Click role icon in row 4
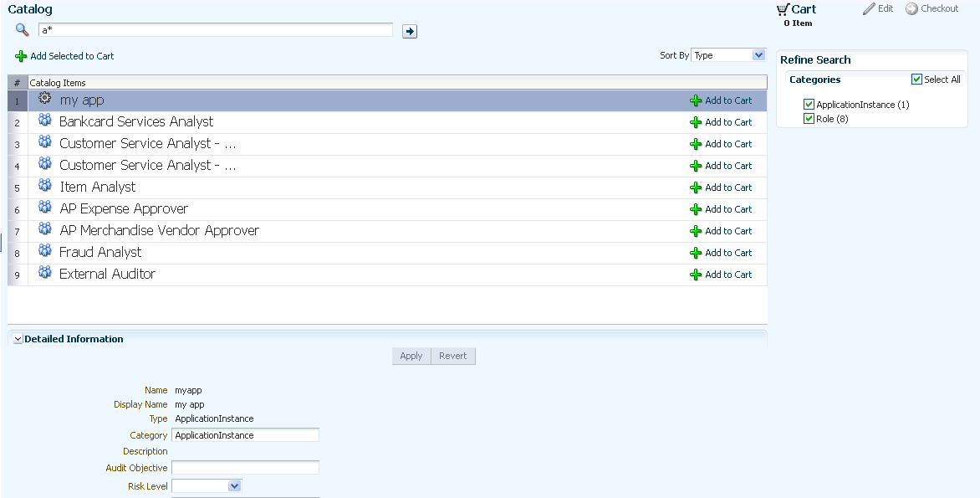 click(x=44, y=162)
